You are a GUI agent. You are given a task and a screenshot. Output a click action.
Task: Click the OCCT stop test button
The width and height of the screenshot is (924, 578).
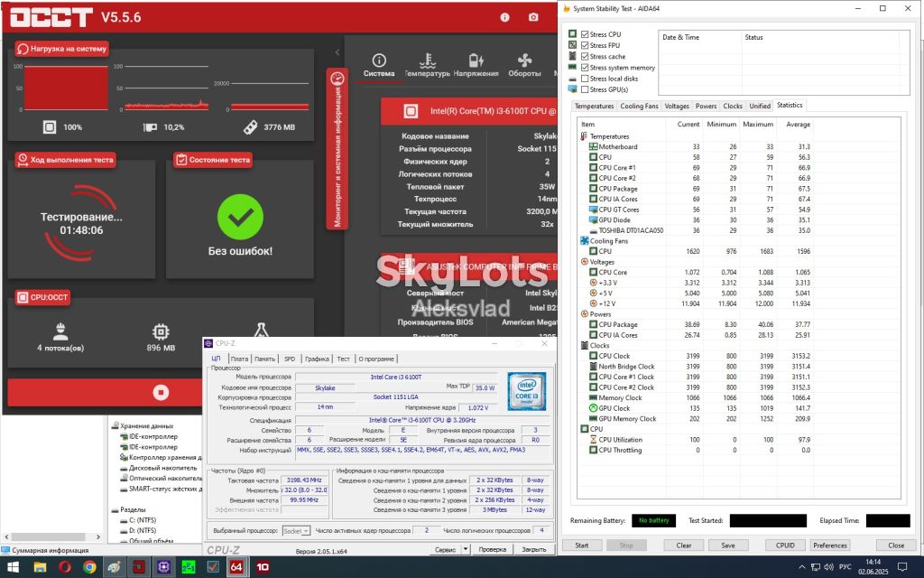point(161,392)
